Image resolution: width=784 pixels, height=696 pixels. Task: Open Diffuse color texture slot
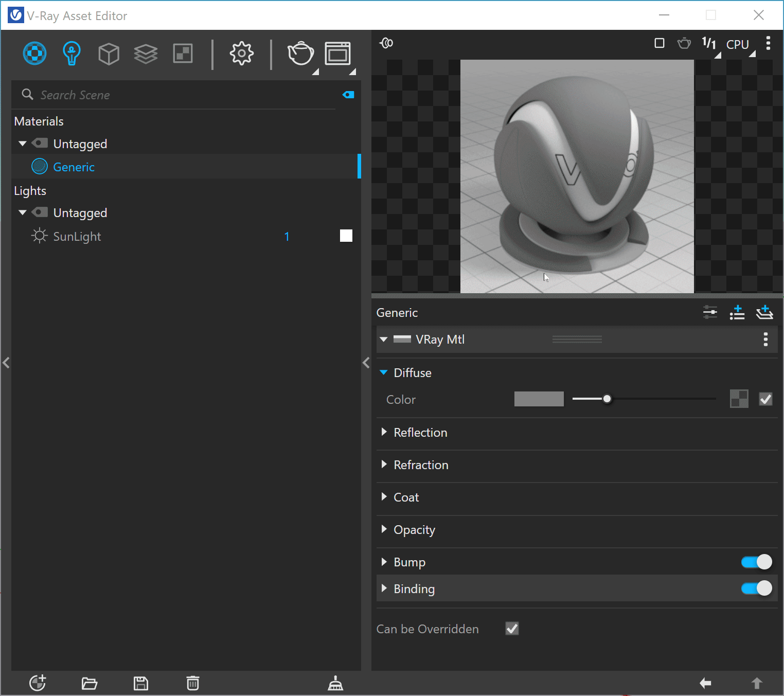pos(739,399)
